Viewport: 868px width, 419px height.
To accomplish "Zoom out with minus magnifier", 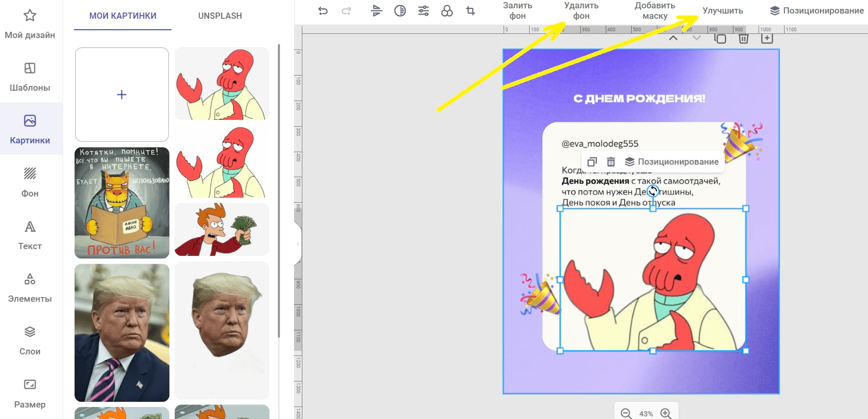I will coord(626,413).
